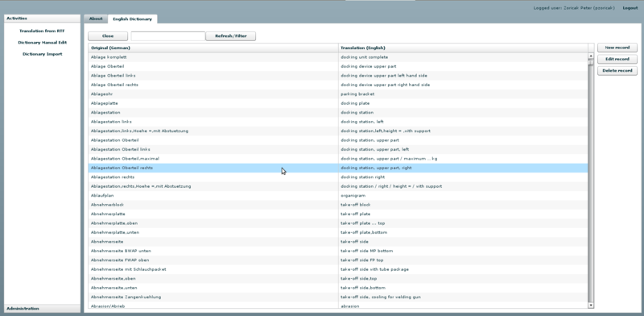Viewport: 644px width, 316px height.
Task: Select the 'Abnehmerplatte,oben' row
Action: pyautogui.click(x=338, y=223)
